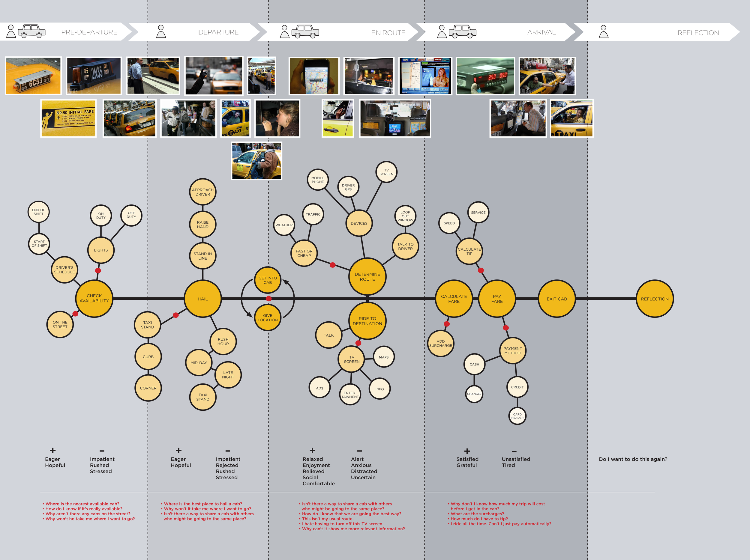Click the minus sign above Alert Anxious

point(359,451)
